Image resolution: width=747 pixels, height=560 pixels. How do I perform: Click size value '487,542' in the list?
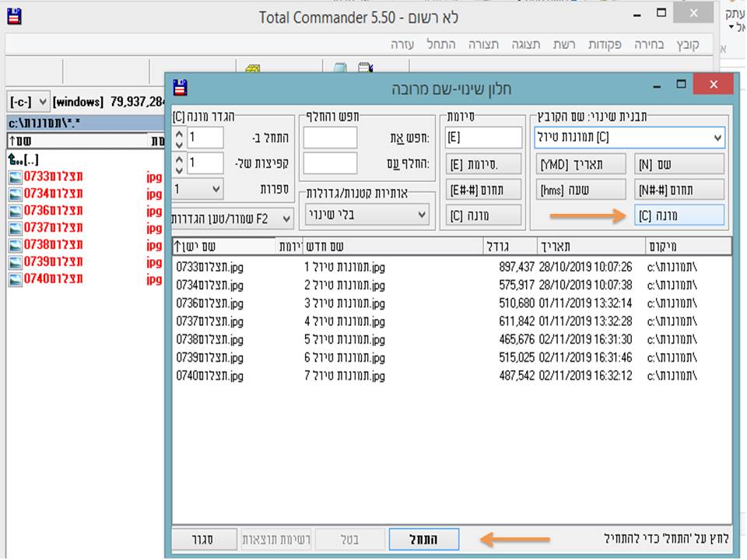coord(517,376)
